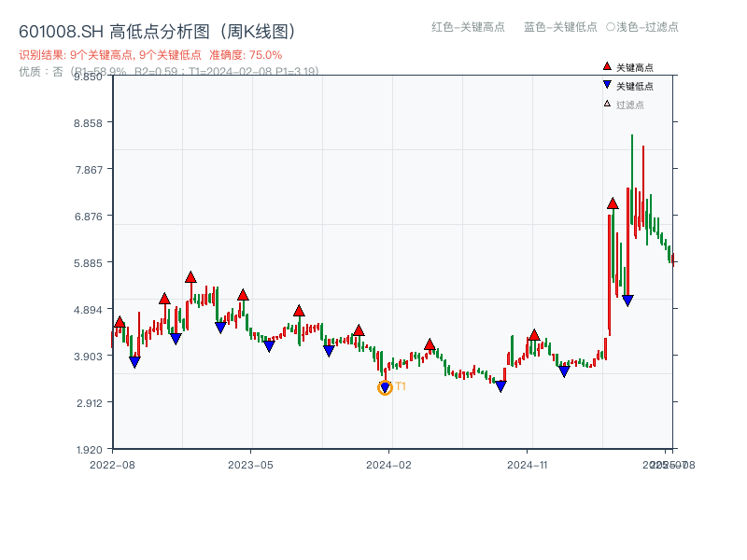Click the orange T1 circle marker on the chart
The width and height of the screenshot is (747, 560).
(385, 386)
